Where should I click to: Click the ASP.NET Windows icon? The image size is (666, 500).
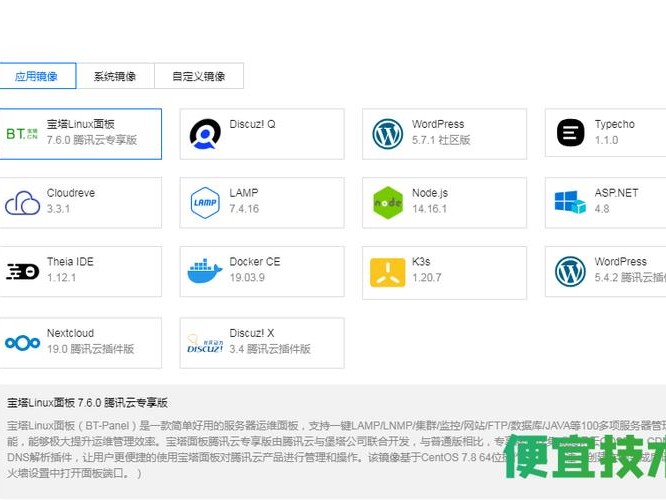[x=570, y=202]
